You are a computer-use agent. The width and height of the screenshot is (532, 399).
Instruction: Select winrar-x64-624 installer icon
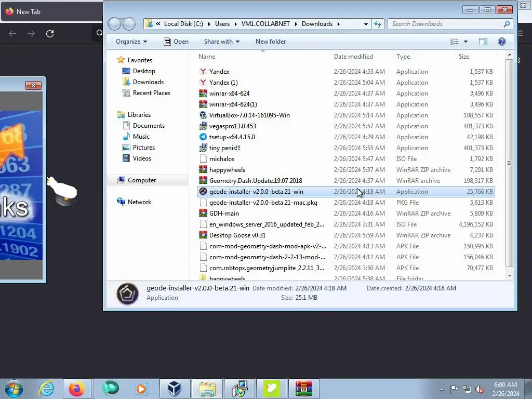(x=203, y=94)
